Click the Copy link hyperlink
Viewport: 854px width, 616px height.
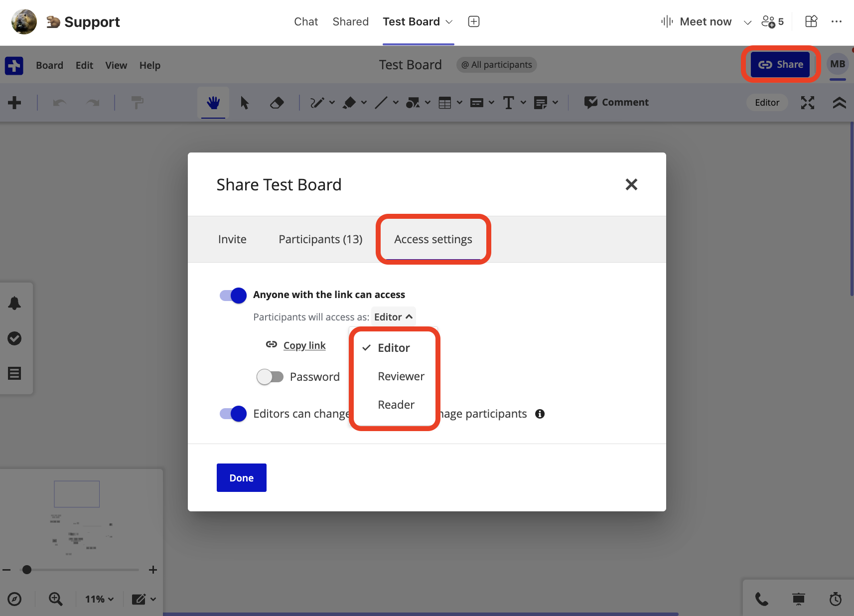(304, 345)
